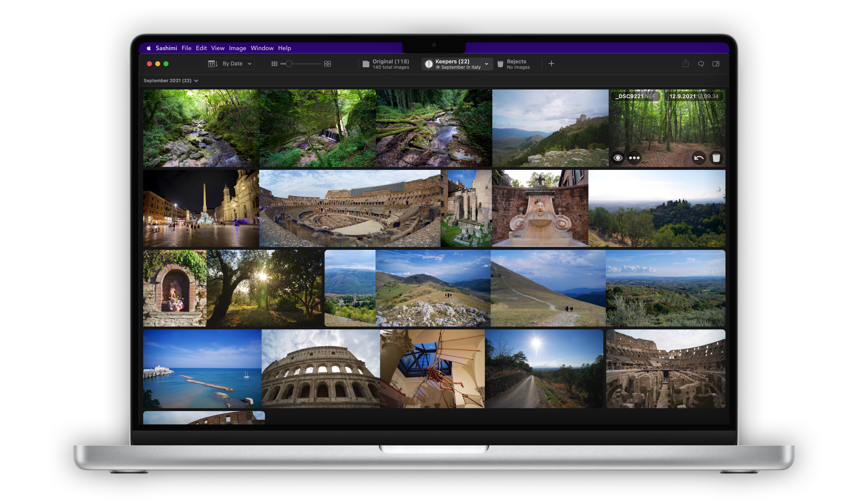Adjust the thumbnail size slider handle
This screenshot has height=503, width=868.
coord(289,64)
